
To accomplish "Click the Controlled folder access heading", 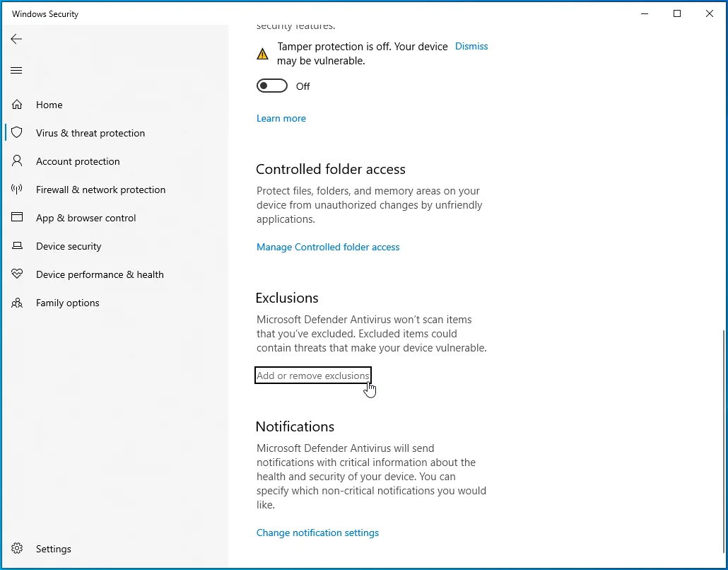I will point(331,169).
